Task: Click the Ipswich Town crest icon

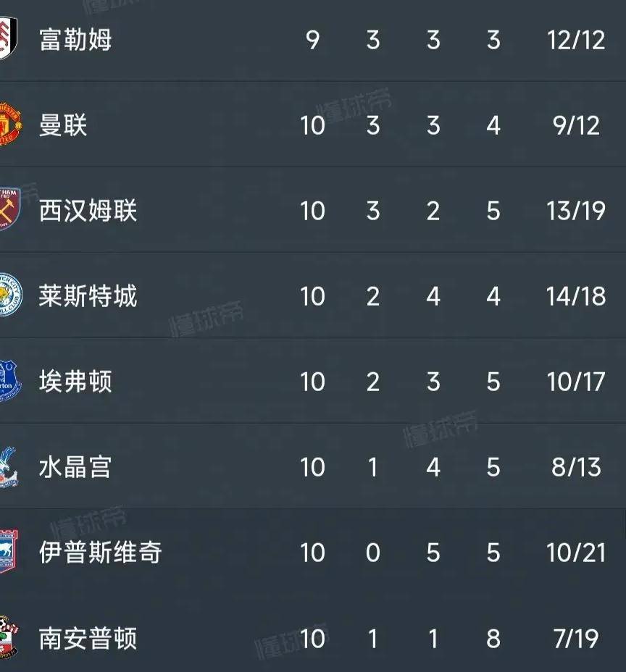Action: click(x=9, y=552)
